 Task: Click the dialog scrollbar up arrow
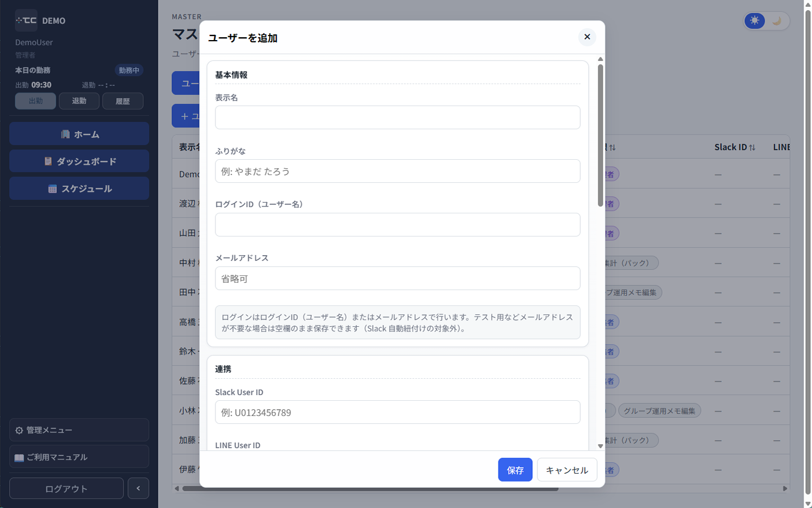click(601, 59)
